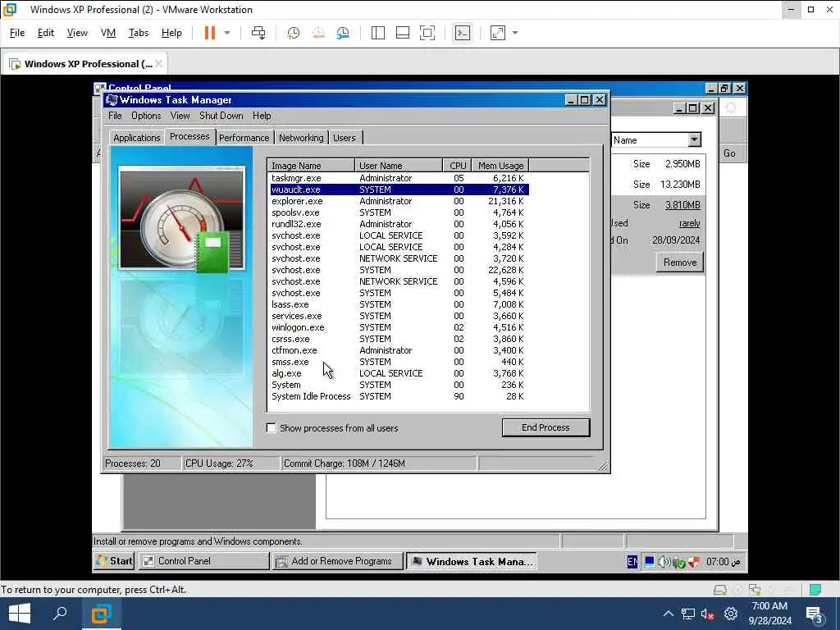840x630 pixels.
Task: Sort processes by Image Name column header
Action: tap(311, 166)
